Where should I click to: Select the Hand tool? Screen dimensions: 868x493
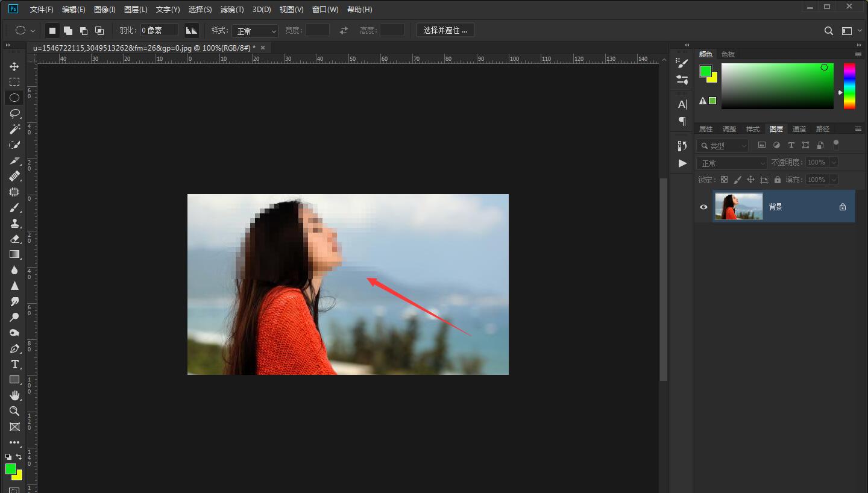point(14,395)
